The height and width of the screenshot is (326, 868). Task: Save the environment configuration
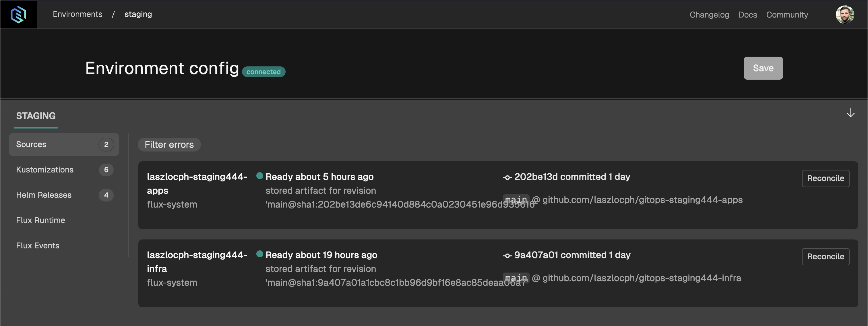(x=763, y=68)
